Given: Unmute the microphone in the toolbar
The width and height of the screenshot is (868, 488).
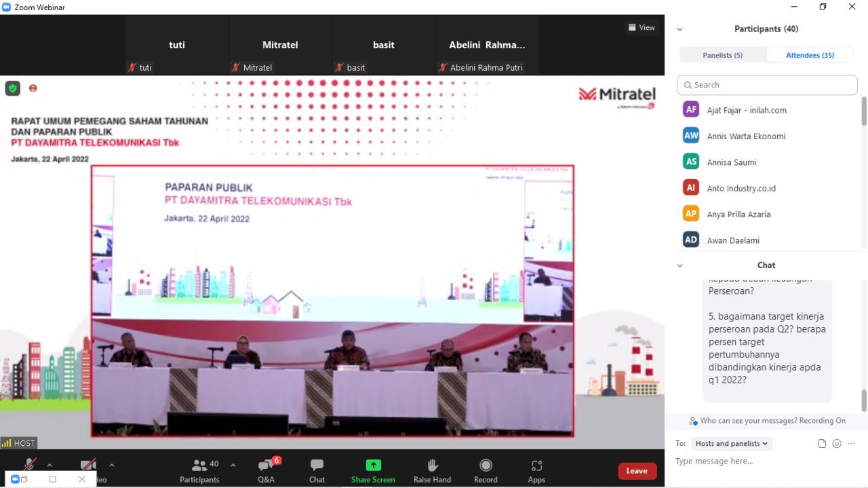Looking at the screenshot, I should 29,465.
